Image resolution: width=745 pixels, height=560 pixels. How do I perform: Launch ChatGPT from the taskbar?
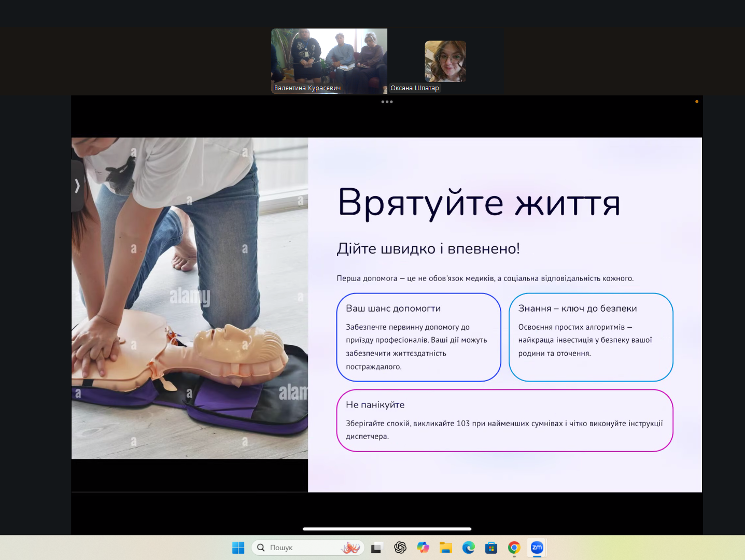click(x=400, y=548)
